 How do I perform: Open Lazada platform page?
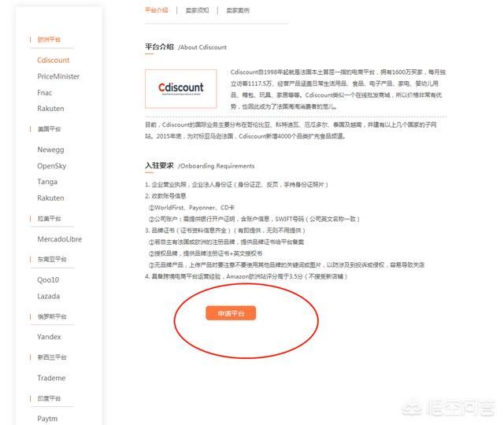click(48, 296)
